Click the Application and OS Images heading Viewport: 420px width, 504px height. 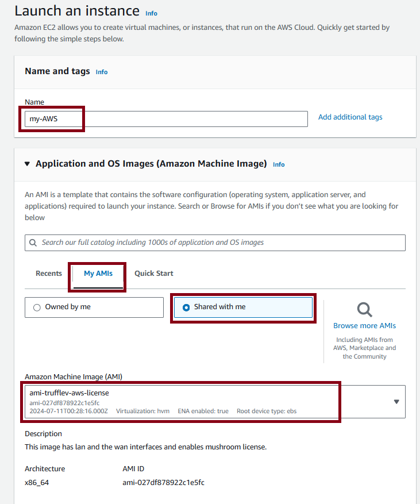pos(151,164)
